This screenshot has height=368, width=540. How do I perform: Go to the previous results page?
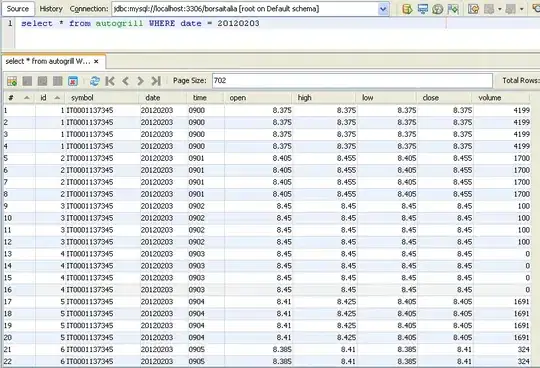(x=125, y=81)
